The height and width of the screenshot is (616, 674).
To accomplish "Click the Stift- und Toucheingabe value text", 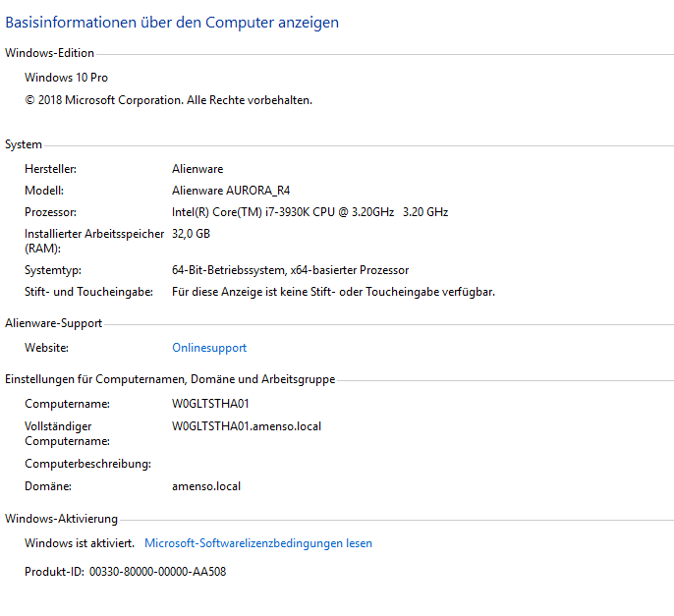I will coord(334,292).
